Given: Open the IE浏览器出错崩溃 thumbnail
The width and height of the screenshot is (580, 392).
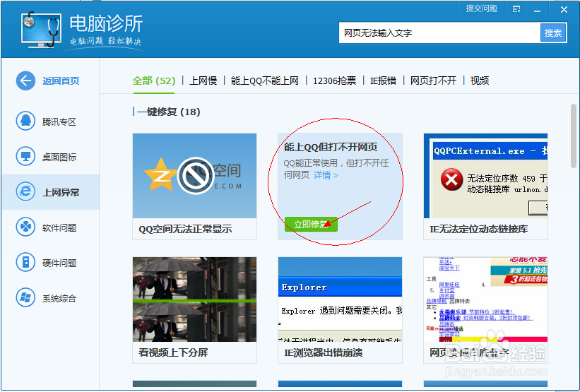Looking at the screenshot, I should coord(340,299).
